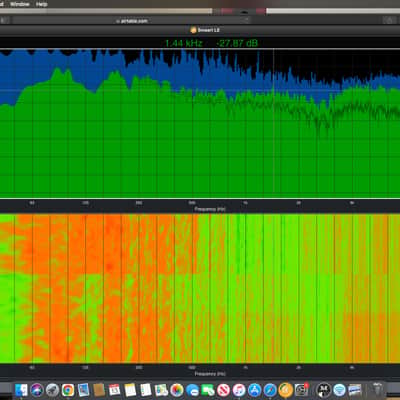Open the Help menu

pos(42,4)
